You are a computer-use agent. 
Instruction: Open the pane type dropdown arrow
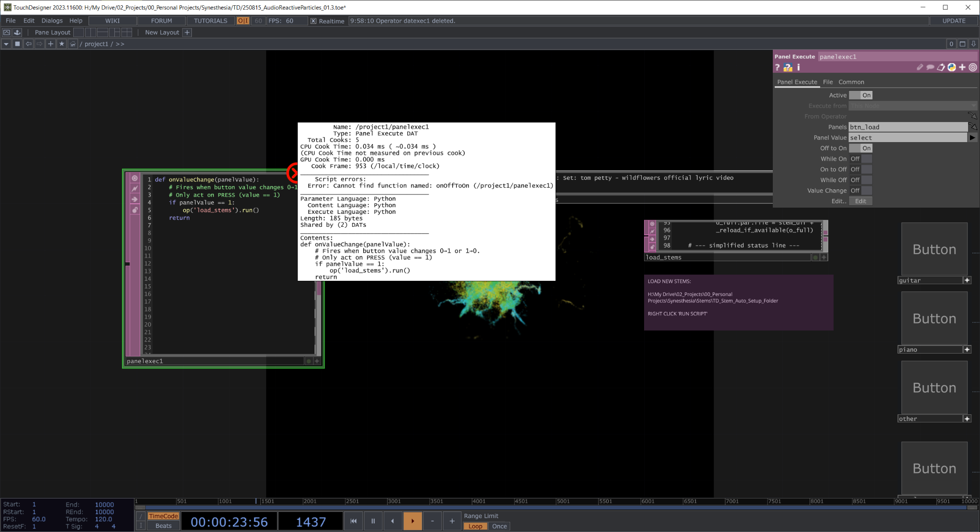[6, 44]
